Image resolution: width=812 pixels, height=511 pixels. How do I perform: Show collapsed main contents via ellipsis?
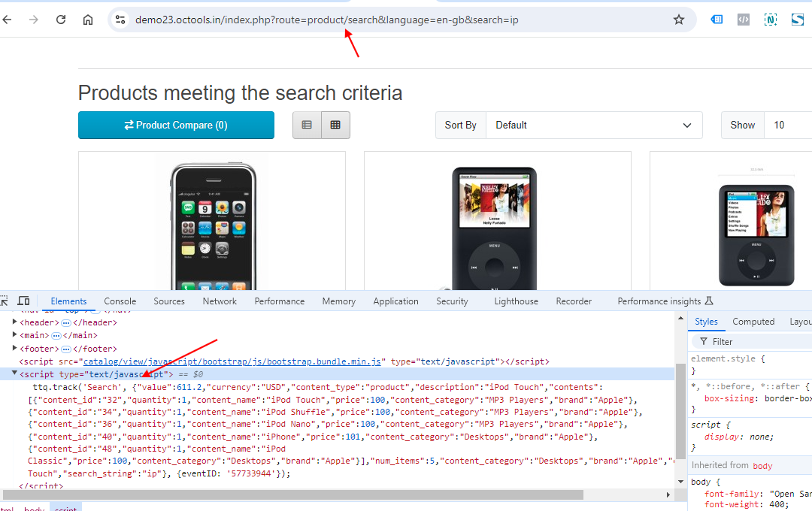(56, 336)
